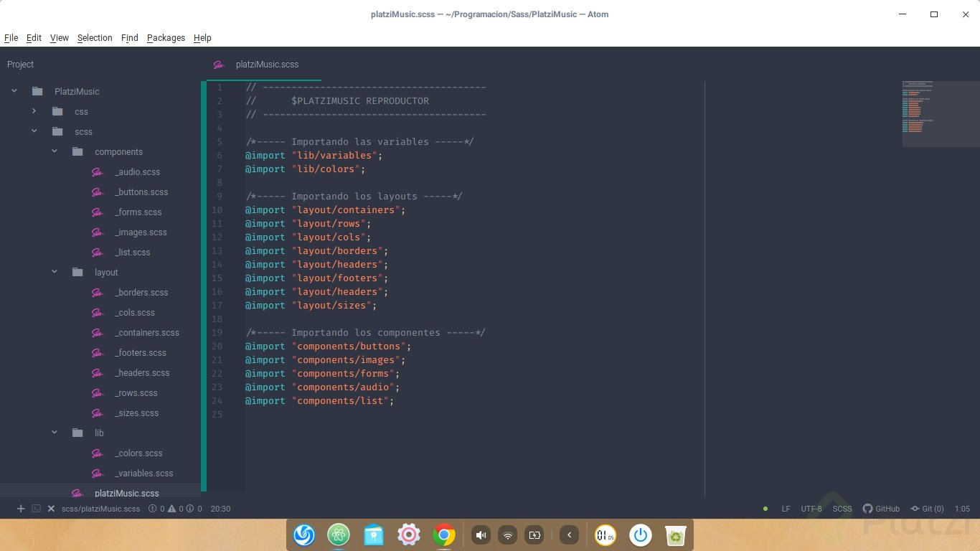Collapse the layout folder
This screenshot has width=980, height=551.
pyautogui.click(x=54, y=272)
